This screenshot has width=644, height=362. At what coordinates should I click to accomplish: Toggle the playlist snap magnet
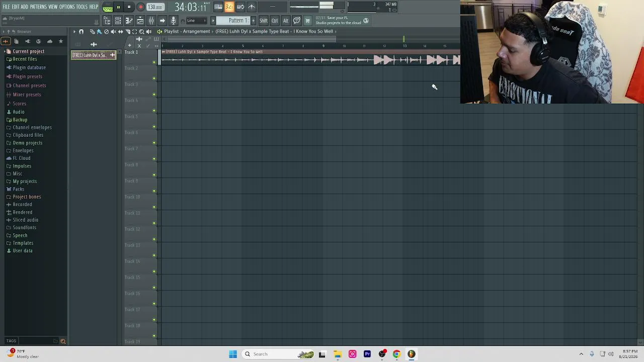(x=81, y=32)
